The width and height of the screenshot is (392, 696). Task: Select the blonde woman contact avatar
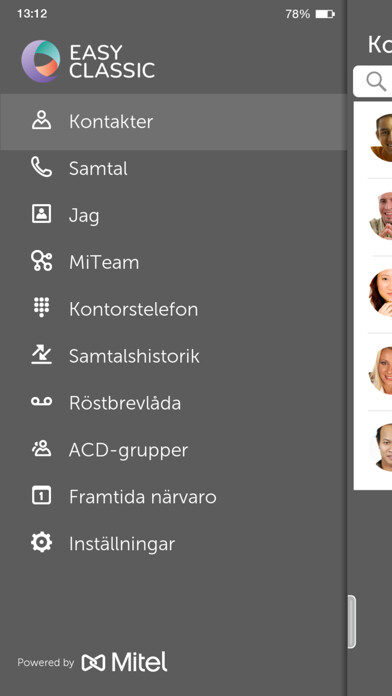pyautogui.click(x=380, y=371)
